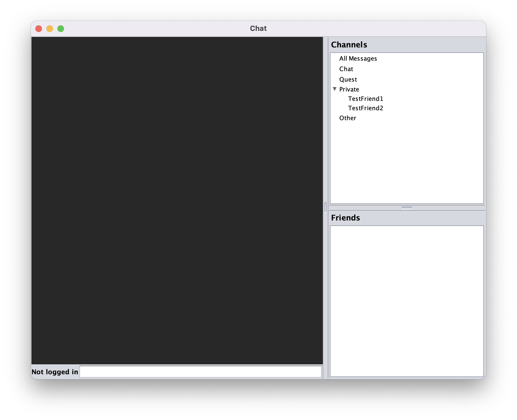Focus the chat message input field
The width and height of the screenshot is (517, 420).
201,371
